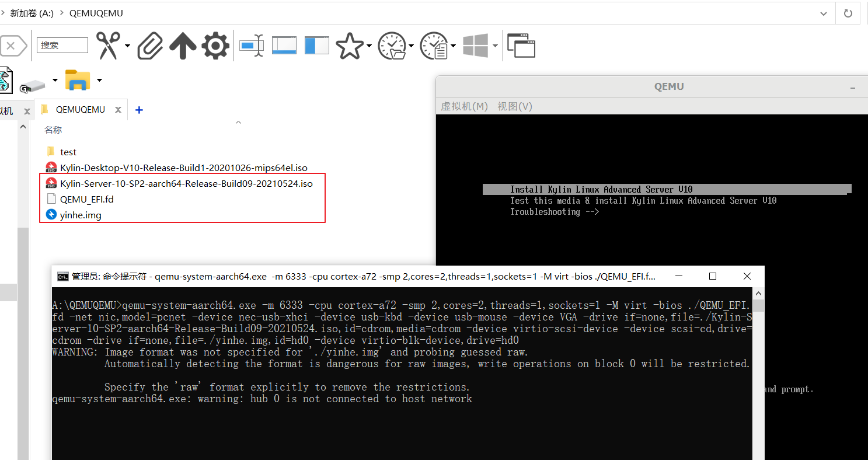Open the scissors icon dropdown arrow
The image size is (868, 460).
tap(127, 46)
